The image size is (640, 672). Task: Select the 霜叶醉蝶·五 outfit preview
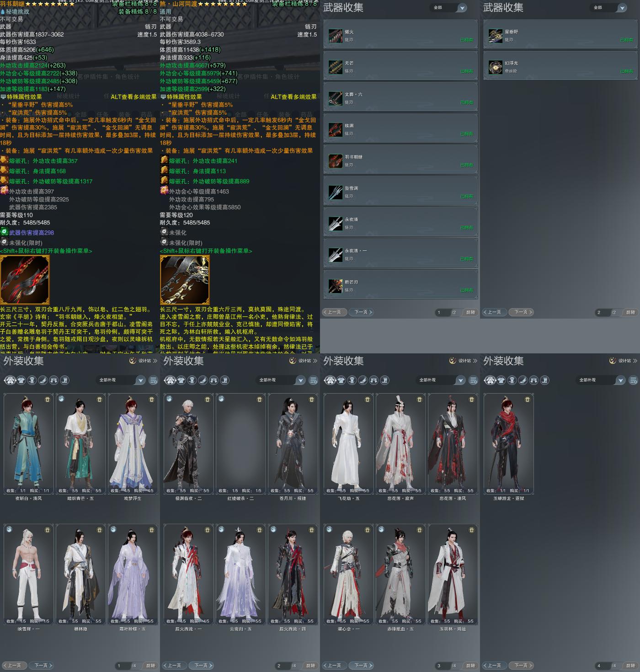point(133,574)
